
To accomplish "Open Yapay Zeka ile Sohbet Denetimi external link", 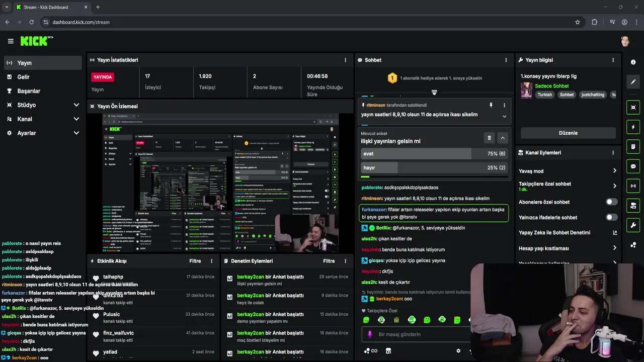I will coord(615,233).
